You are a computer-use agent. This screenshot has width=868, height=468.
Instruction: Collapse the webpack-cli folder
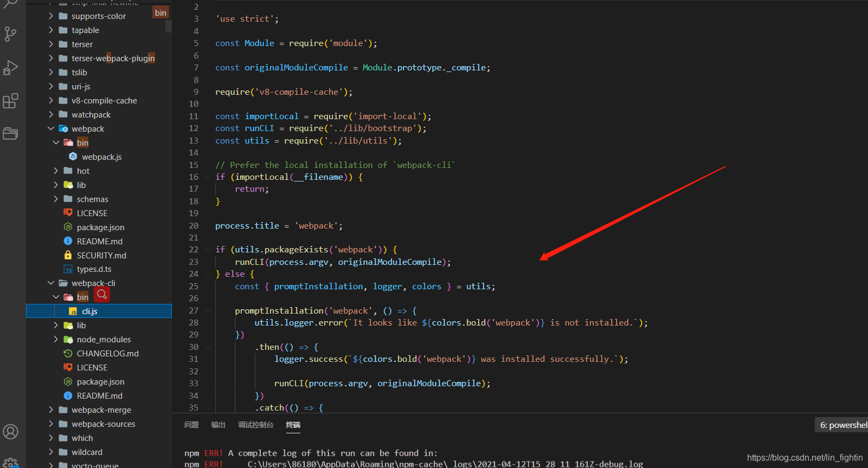(51, 283)
